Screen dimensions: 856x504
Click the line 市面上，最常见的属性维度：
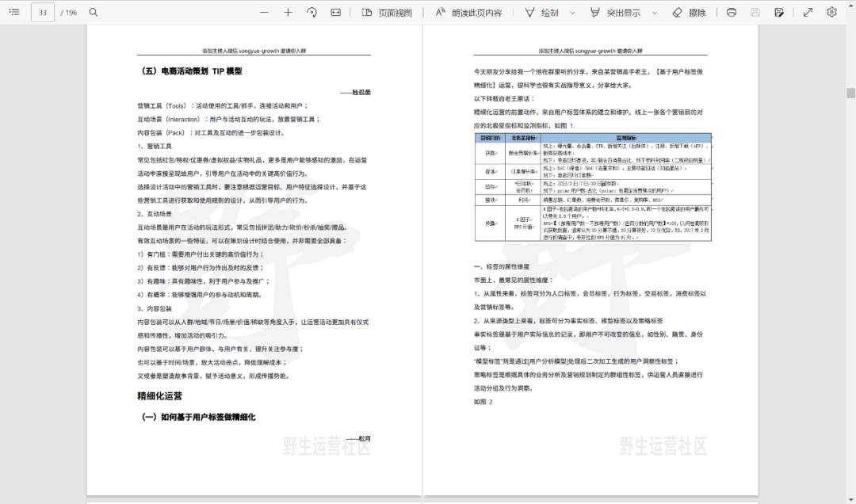coord(514,280)
